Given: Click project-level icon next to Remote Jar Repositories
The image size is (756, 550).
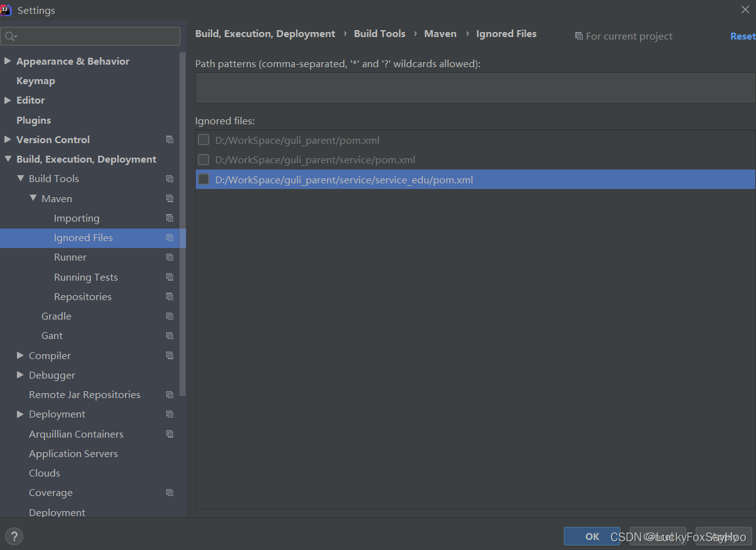Looking at the screenshot, I should coord(169,395).
